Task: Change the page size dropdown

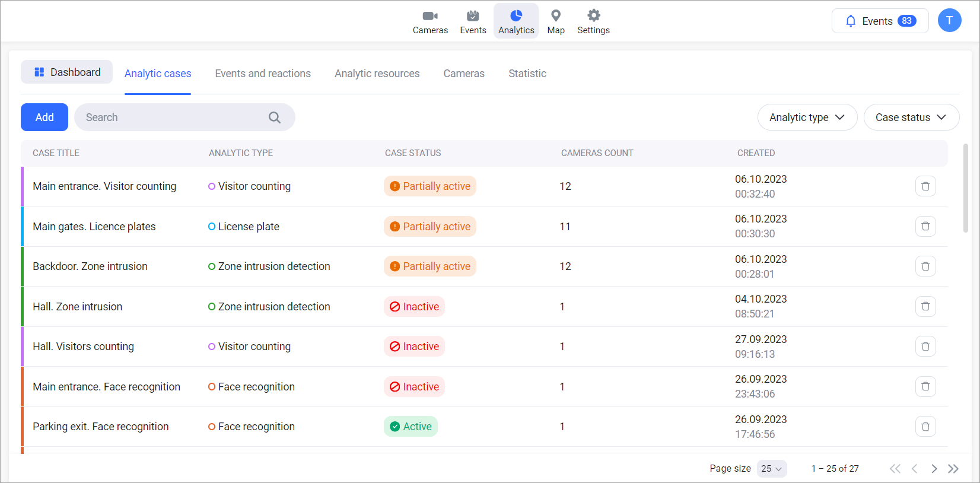Action: coord(771,469)
